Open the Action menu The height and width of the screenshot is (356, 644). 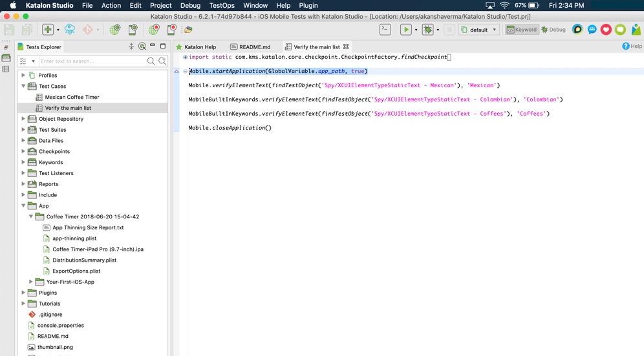point(111,5)
